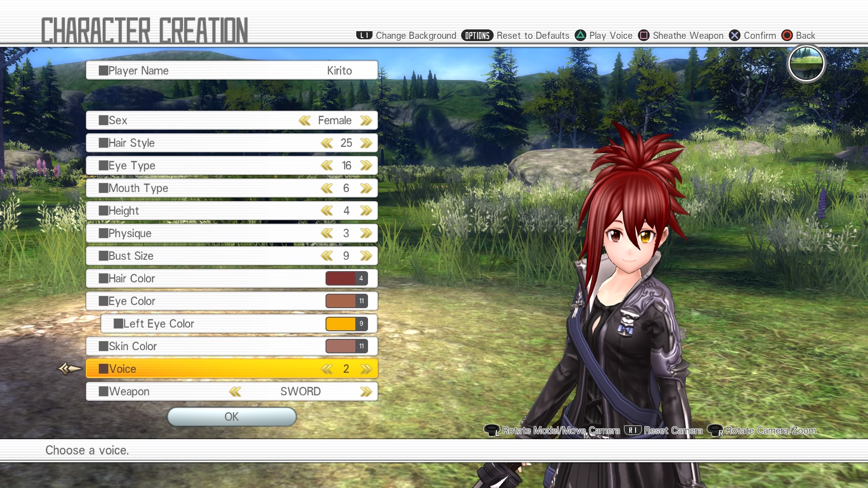Open the Hair Color swatch

pos(347,278)
